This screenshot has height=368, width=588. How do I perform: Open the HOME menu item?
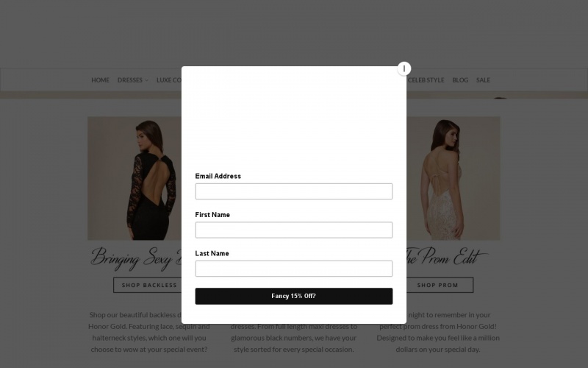100,80
